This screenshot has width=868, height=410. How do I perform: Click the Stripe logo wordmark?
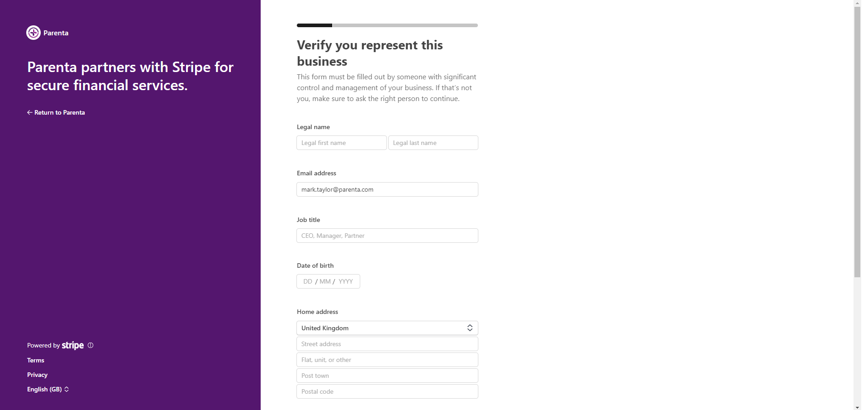pyautogui.click(x=73, y=345)
